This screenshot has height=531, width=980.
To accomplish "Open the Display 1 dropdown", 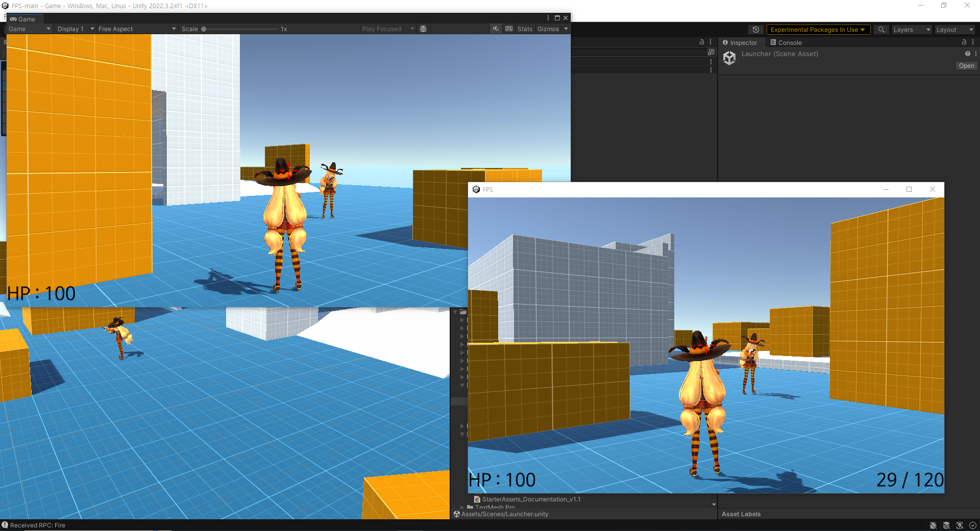I will pos(75,29).
